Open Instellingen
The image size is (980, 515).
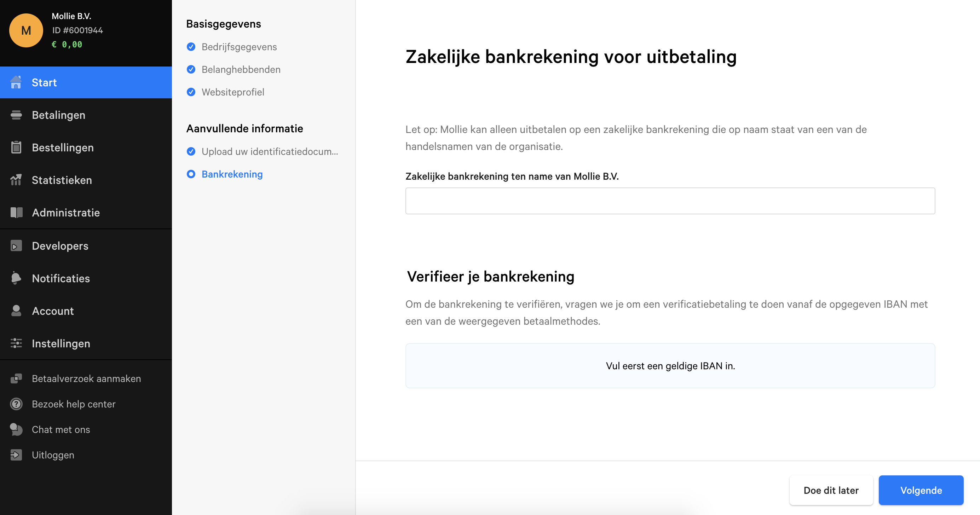coord(86,343)
